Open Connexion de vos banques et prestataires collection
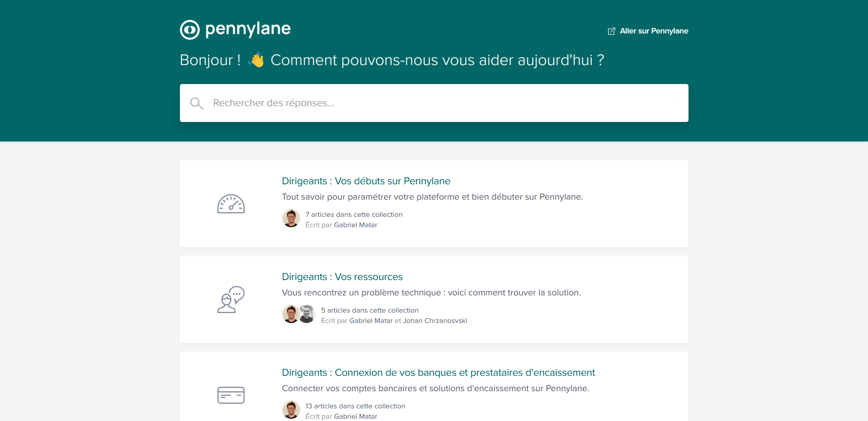Screen dimensions: 868x421 pyautogui.click(x=438, y=373)
